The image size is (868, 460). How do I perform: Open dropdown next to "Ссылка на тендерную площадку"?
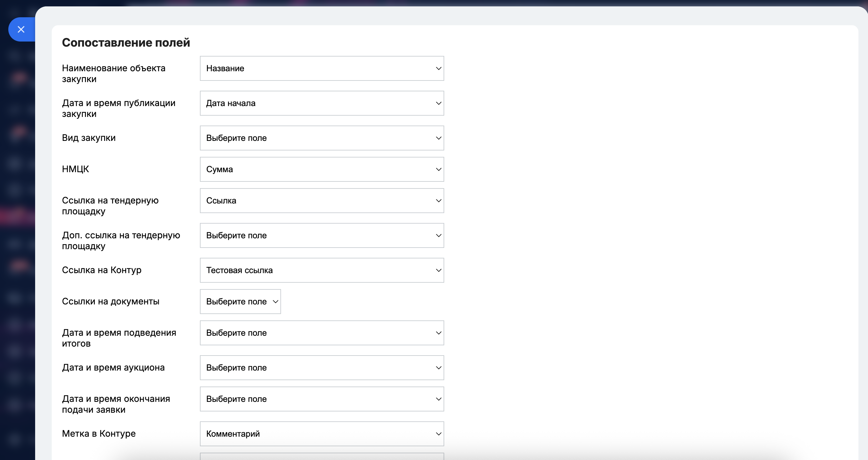click(x=322, y=201)
